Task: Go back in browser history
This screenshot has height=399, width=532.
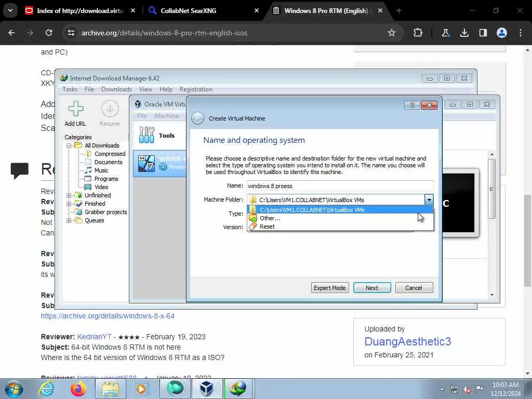Action: pyautogui.click(x=11, y=33)
